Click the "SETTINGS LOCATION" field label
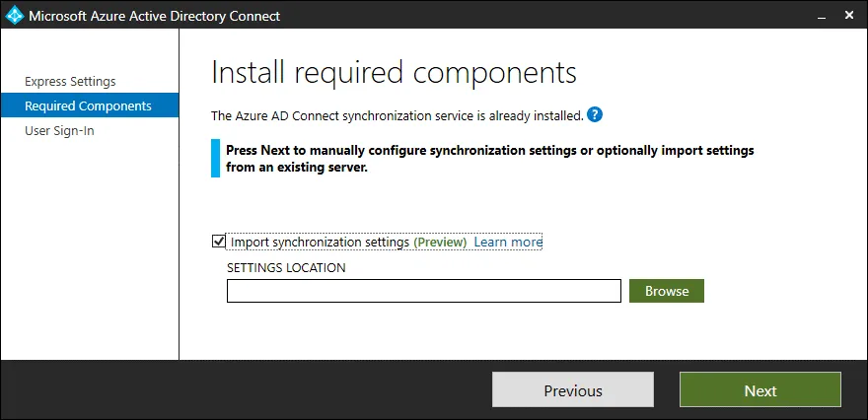 [286, 267]
